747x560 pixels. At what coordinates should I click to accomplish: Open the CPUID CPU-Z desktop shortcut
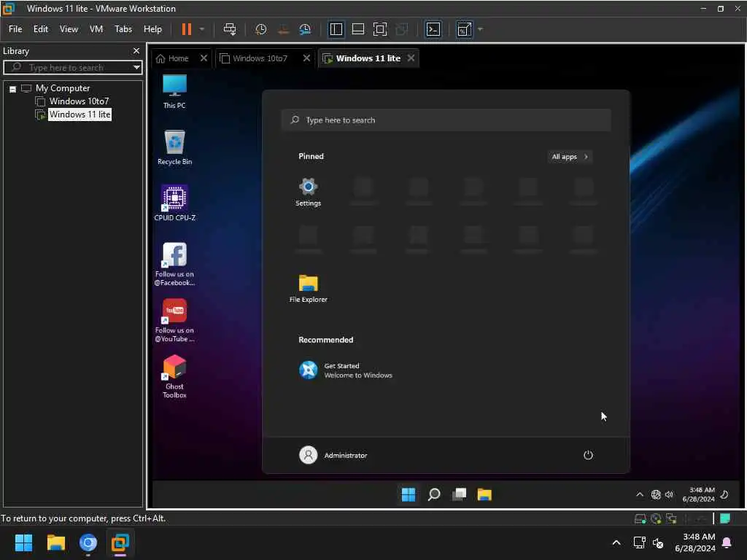pos(175,203)
